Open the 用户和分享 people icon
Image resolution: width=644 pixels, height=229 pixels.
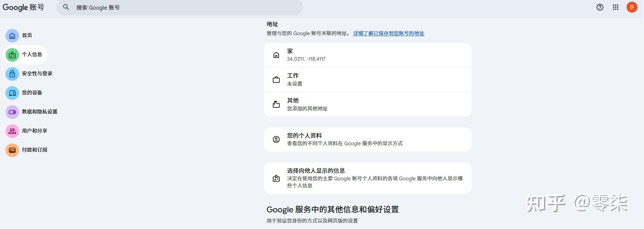(12, 131)
